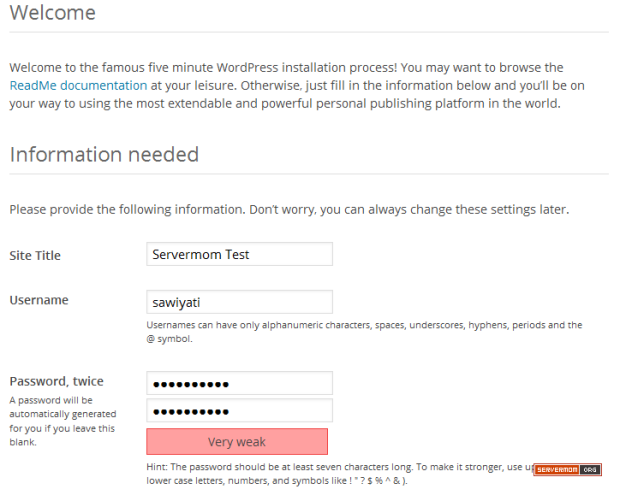Click the username allowed characters hint

tap(364, 331)
